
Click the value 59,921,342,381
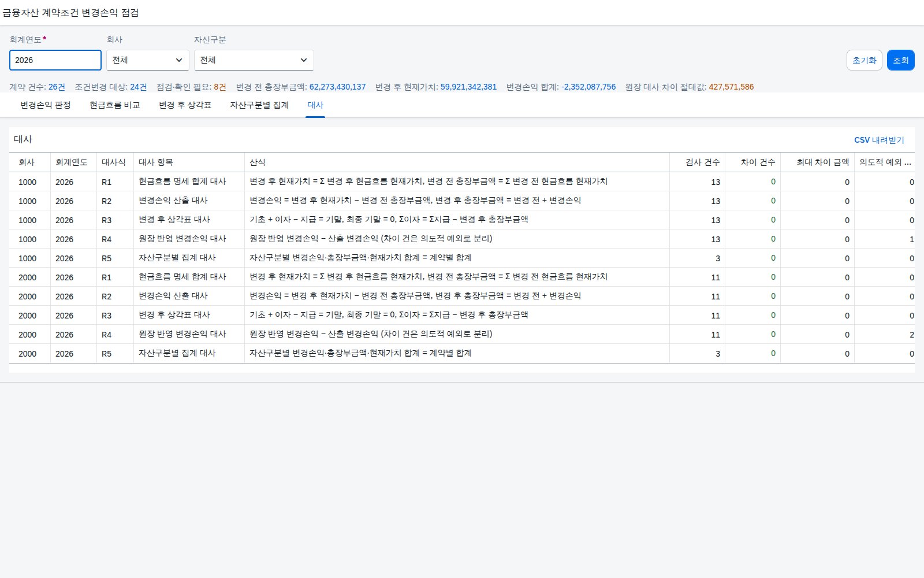point(468,87)
